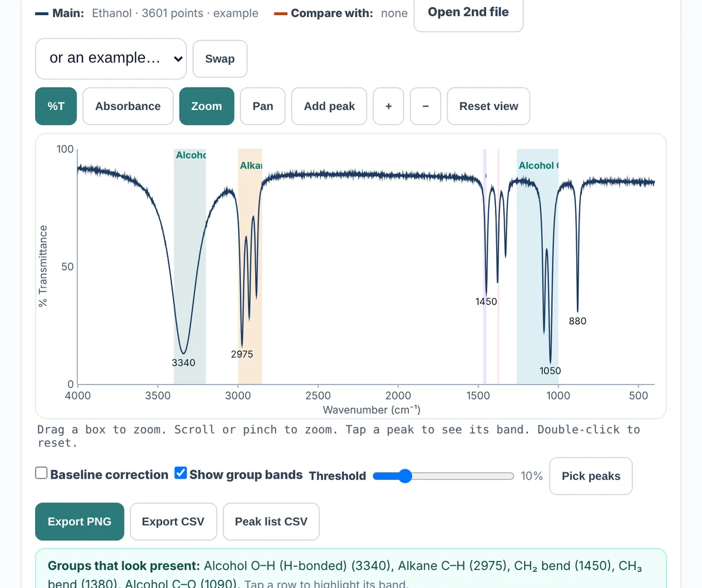
Task: Activate the Pan tool
Action: click(x=263, y=106)
